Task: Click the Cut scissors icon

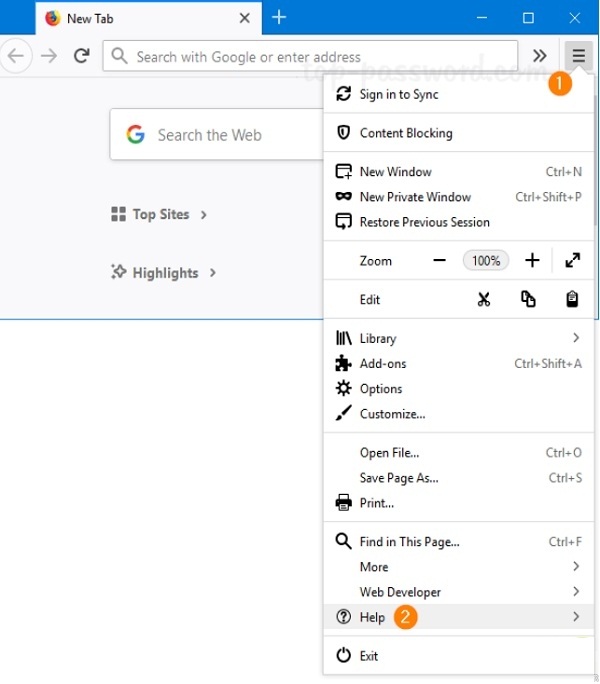Action: pos(484,299)
